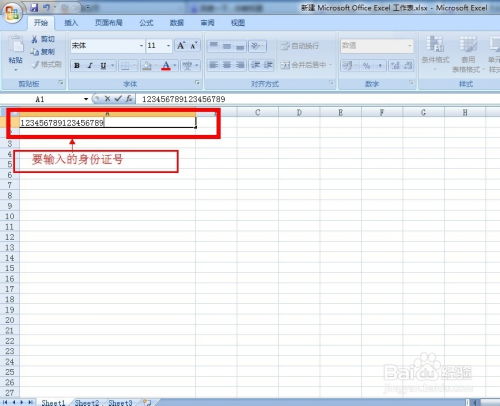
Task: Save the workbook with the floppy icon
Action: (x=34, y=7)
